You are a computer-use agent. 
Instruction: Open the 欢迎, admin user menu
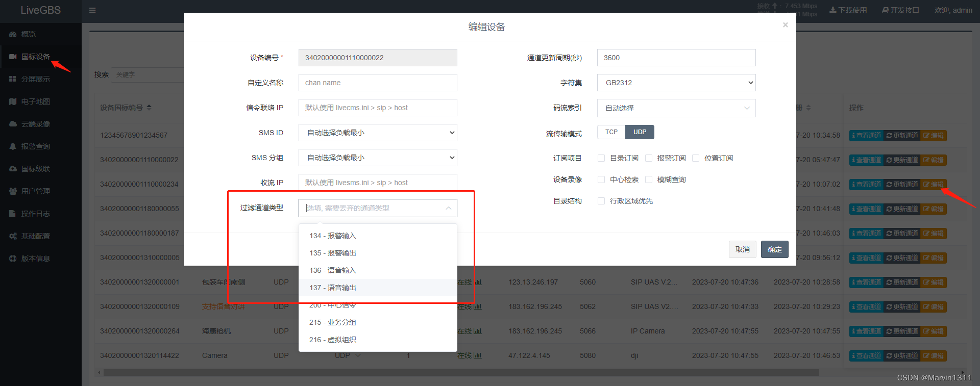[953, 10]
